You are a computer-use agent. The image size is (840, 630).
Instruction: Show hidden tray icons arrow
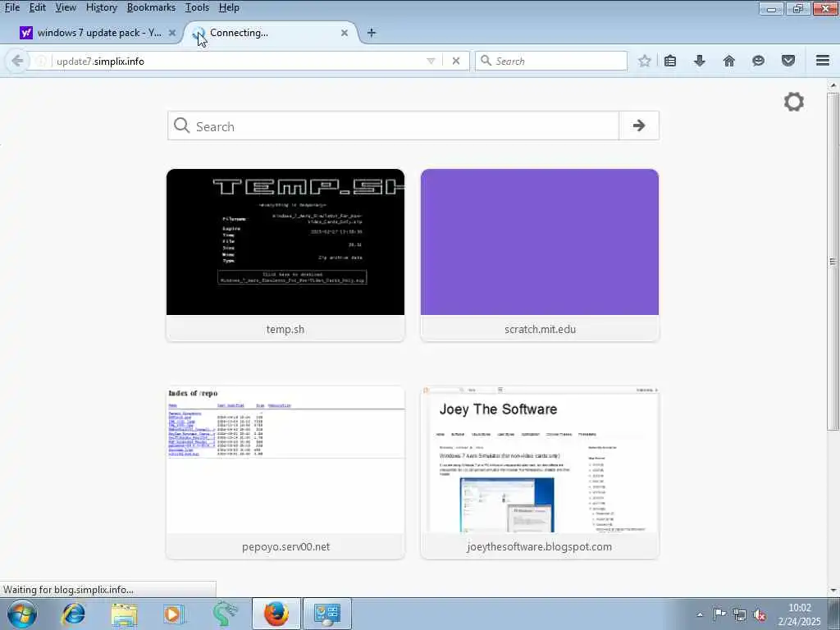pos(700,614)
